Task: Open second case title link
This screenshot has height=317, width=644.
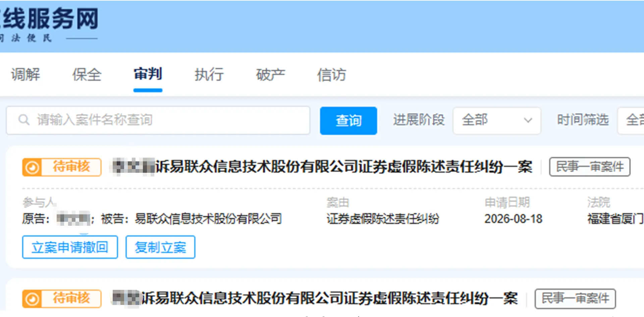Action: click(x=315, y=298)
